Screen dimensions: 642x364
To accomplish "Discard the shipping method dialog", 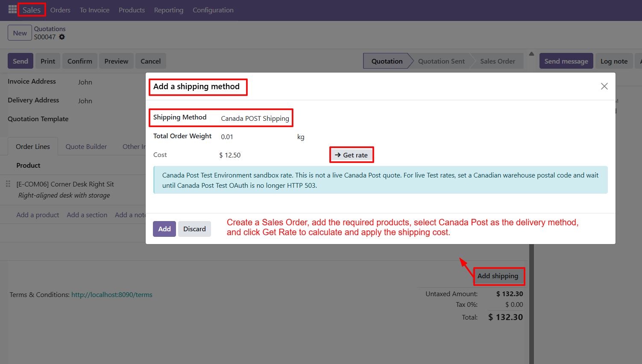I will (194, 229).
